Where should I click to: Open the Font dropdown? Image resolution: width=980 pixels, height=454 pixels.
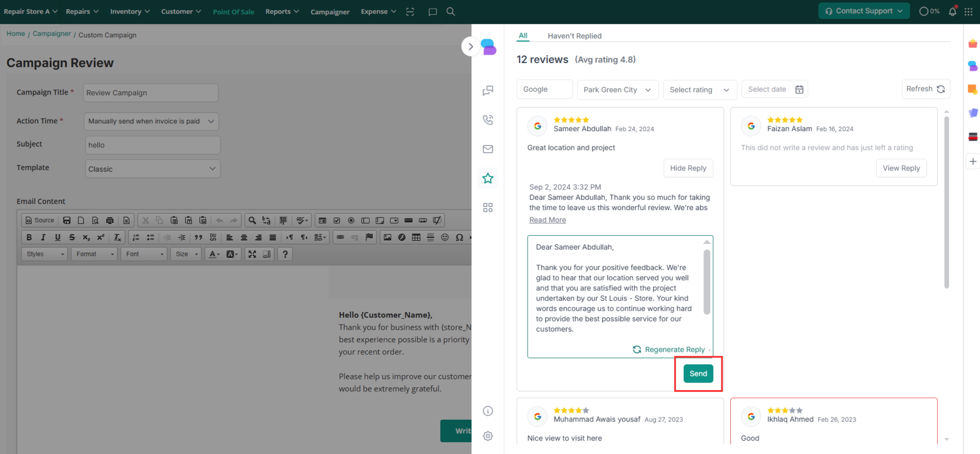tap(144, 254)
